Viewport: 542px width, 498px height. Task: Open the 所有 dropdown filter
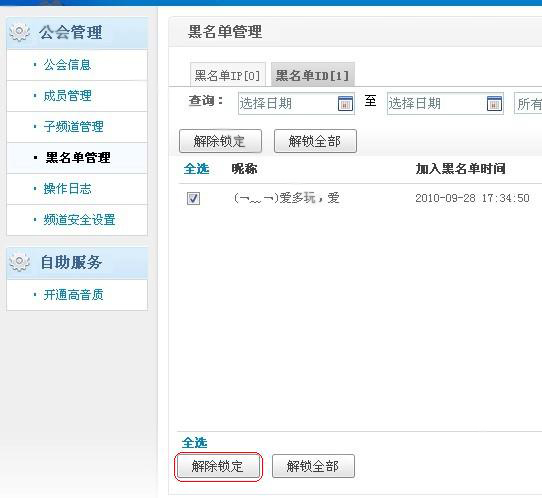point(528,103)
